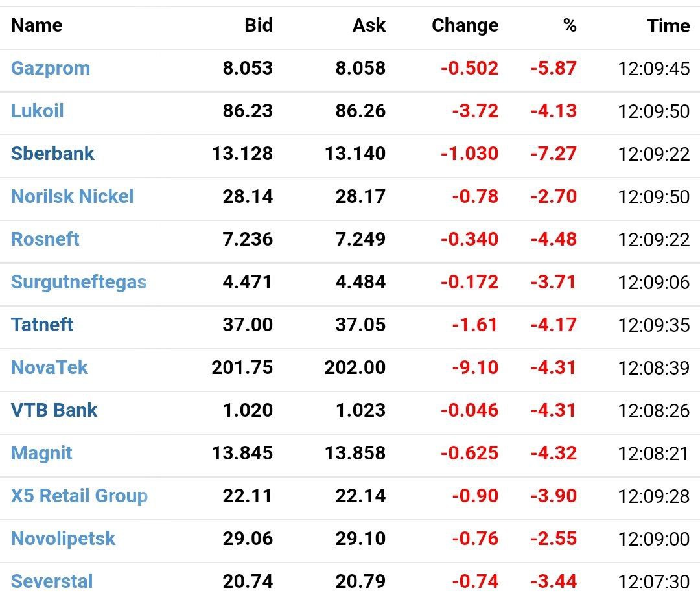This screenshot has width=700, height=604.
Task: Select the VTB Bank link
Action: click(54, 410)
